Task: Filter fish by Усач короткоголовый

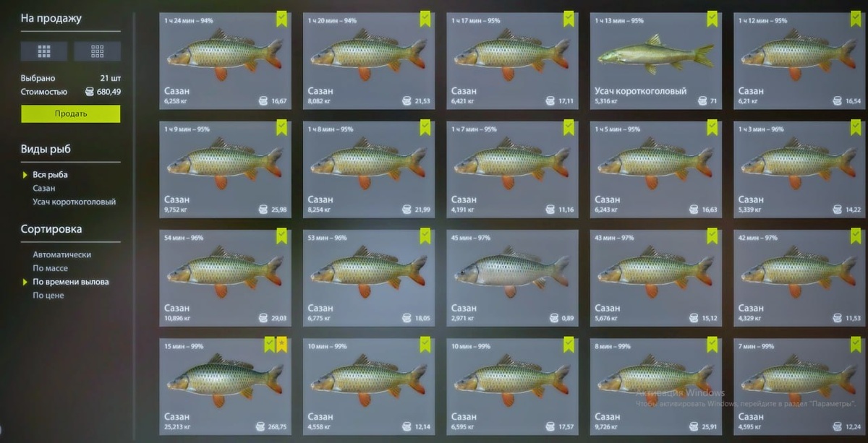Action: click(74, 202)
